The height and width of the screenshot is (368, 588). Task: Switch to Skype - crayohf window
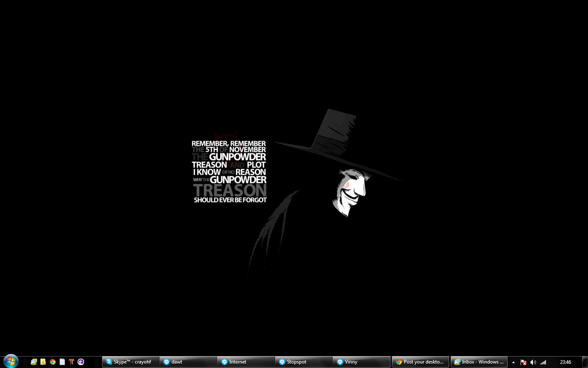(x=130, y=362)
